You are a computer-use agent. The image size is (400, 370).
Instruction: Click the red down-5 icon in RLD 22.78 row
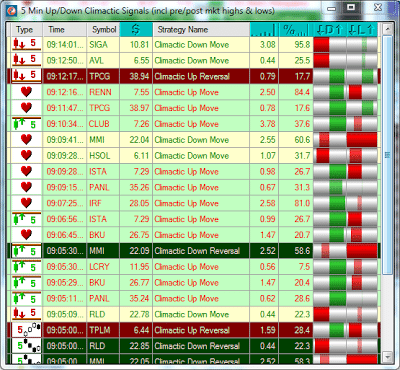pyautogui.click(x=26, y=314)
